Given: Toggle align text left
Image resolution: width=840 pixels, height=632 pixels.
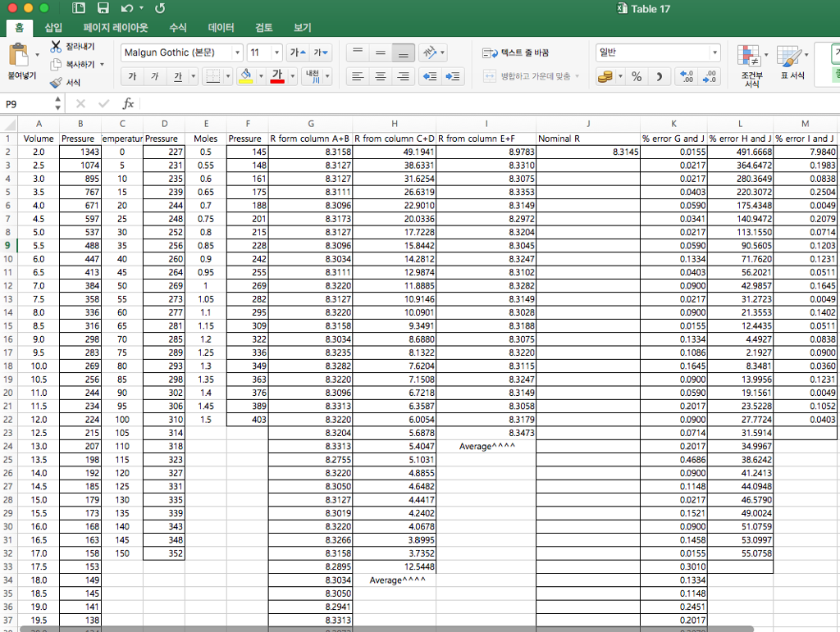Looking at the screenshot, I should point(358,76).
